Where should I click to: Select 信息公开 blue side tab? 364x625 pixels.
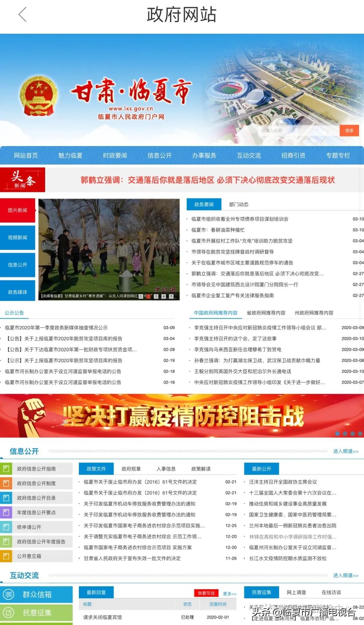[18, 265]
